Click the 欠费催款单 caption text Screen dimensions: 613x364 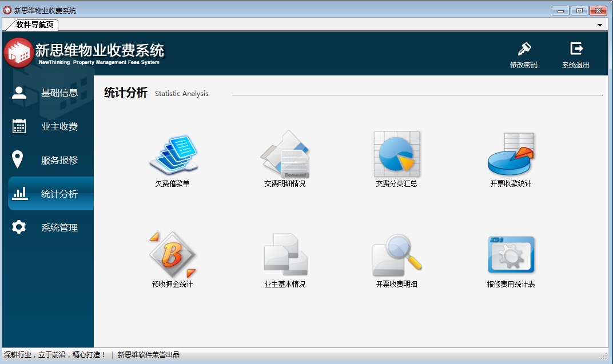point(173,183)
